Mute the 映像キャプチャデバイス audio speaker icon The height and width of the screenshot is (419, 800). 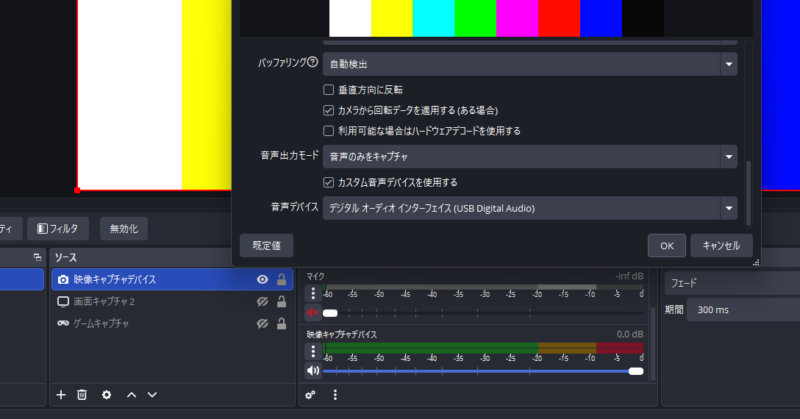click(x=313, y=371)
